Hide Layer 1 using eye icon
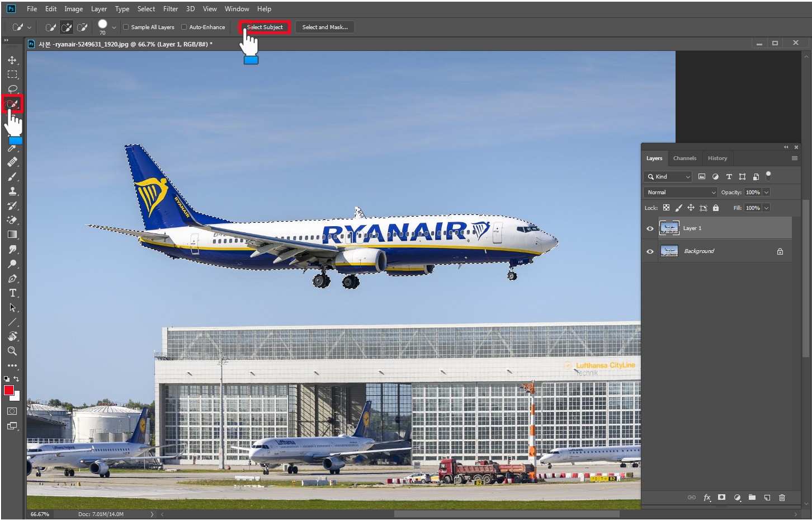 point(650,228)
